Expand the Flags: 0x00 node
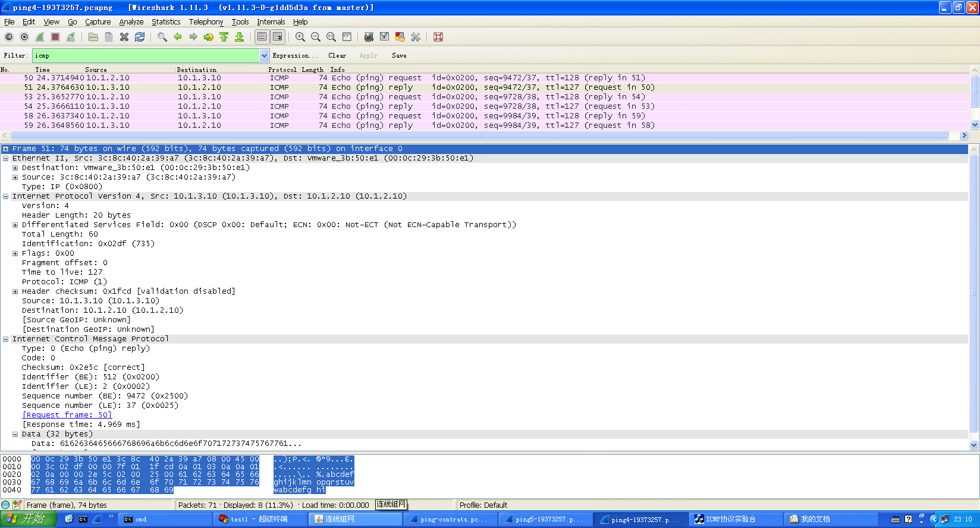 15,253
